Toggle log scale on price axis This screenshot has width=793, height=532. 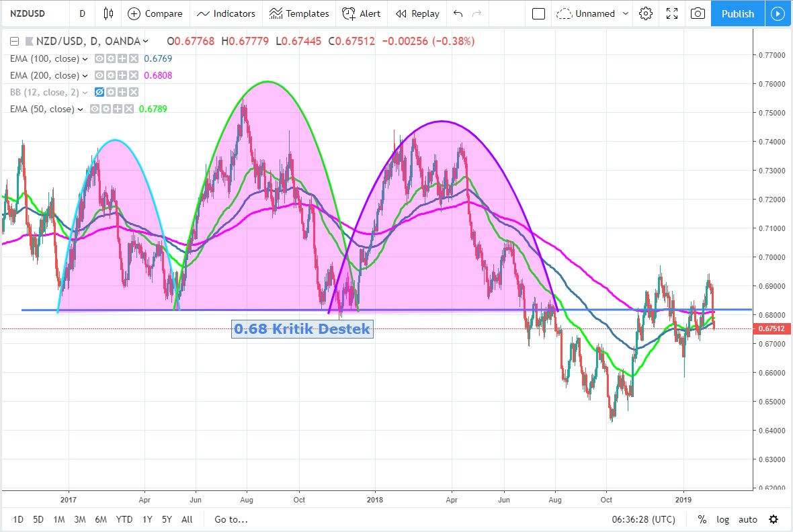coord(722,519)
